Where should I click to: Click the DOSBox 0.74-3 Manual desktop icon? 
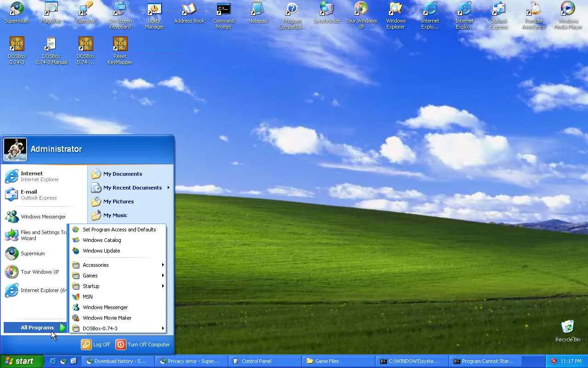(51, 51)
